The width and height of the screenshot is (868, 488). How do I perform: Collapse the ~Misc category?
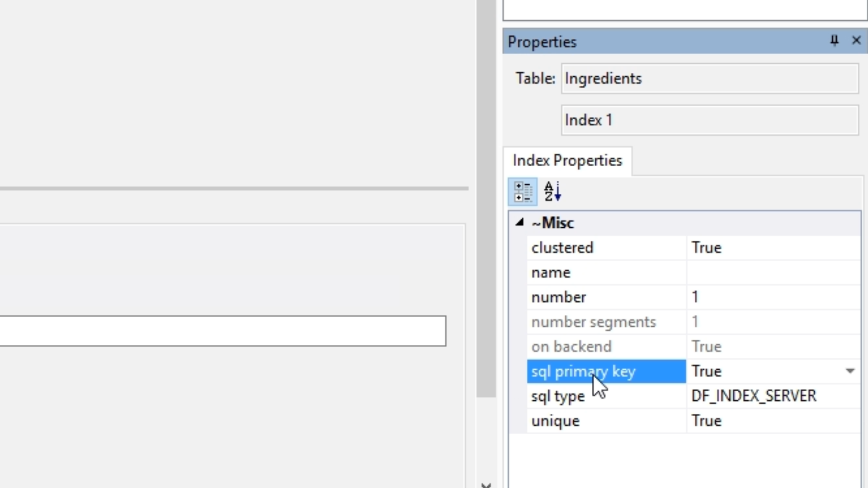(520, 222)
